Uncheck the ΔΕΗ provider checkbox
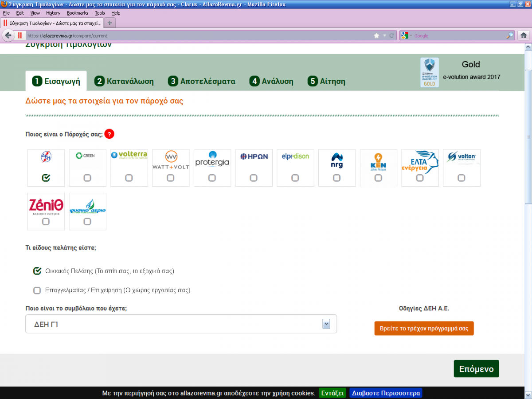This screenshot has height=399, width=532. coord(46,178)
